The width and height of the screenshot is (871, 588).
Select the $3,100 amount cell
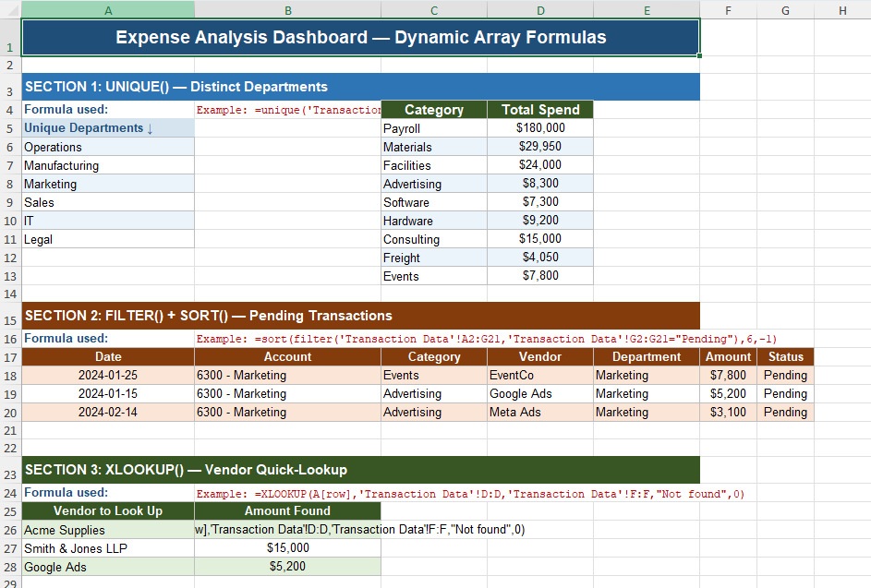(728, 412)
